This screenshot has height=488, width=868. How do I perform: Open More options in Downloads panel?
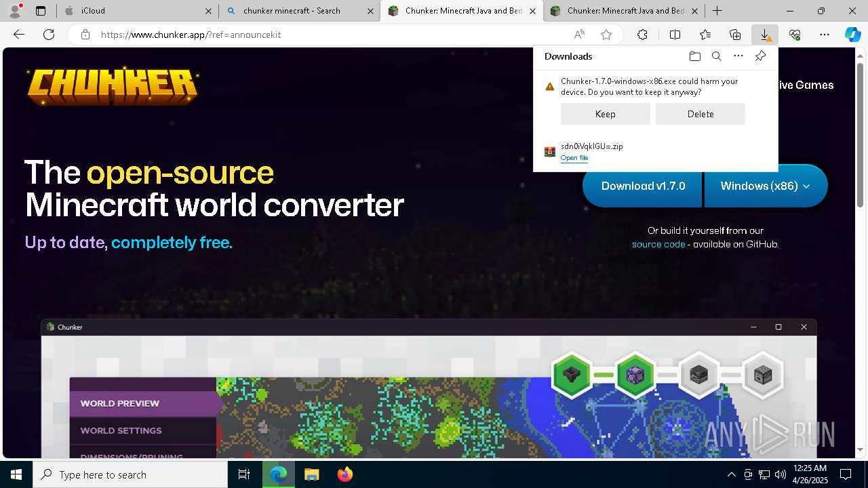738,56
